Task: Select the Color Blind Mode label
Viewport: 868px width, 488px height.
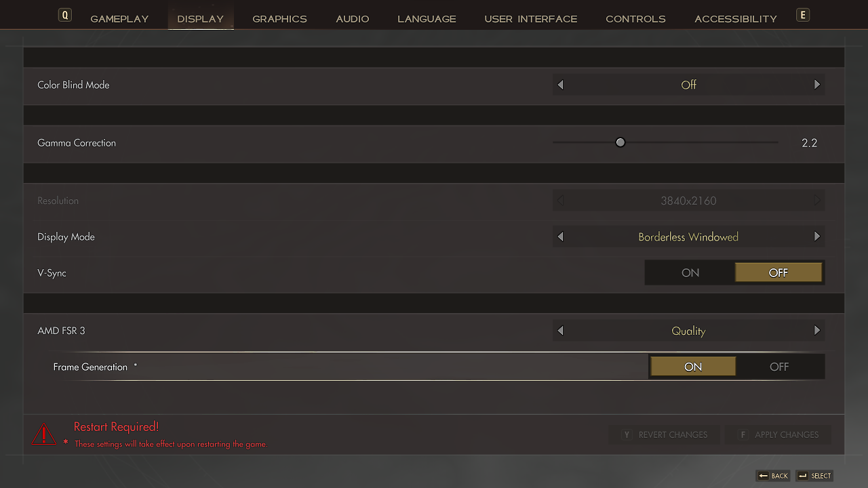Action: [73, 85]
